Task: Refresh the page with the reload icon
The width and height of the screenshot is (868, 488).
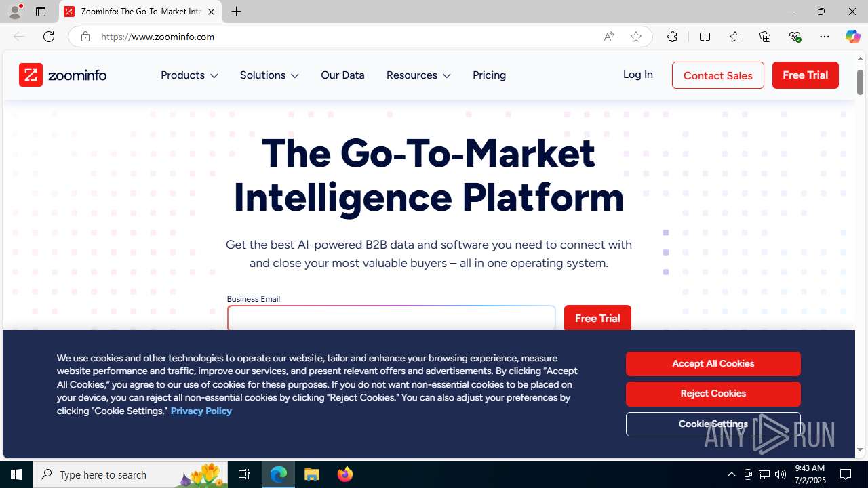Action: [x=49, y=37]
